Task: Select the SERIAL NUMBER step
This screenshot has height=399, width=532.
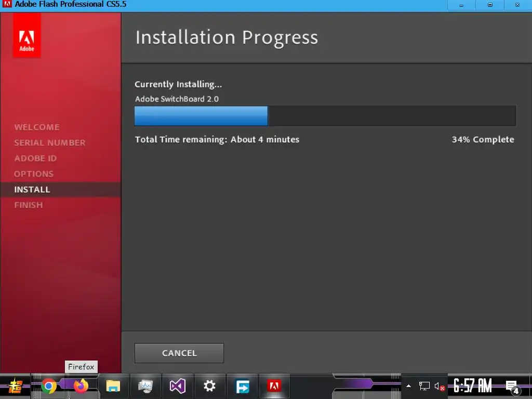Action: tap(50, 143)
